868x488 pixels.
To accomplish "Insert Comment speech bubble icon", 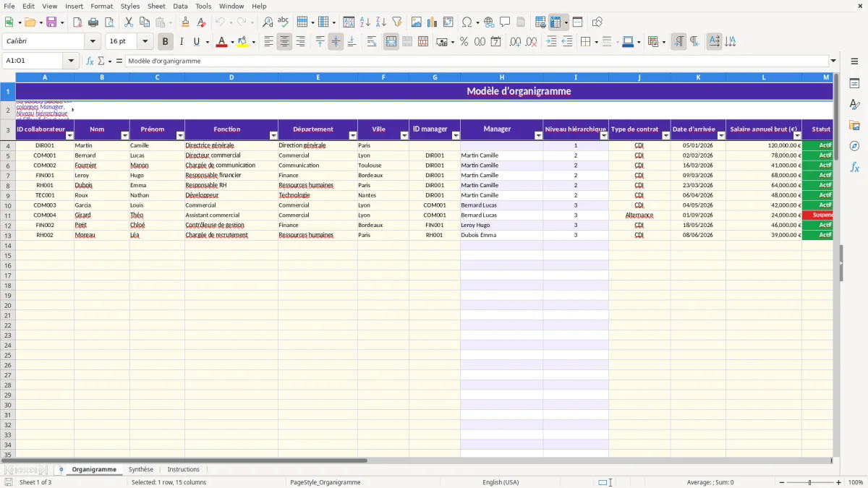I will (x=505, y=22).
